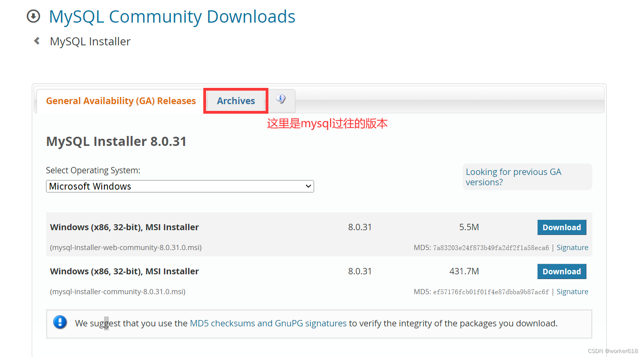644x357 pixels.
Task: Follow Looking for previous GA versions link
Action: coord(513,177)
